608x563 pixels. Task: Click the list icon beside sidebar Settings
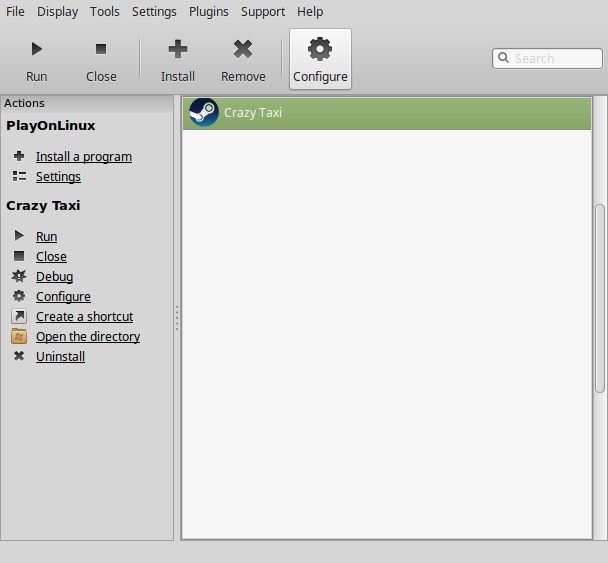19,176
